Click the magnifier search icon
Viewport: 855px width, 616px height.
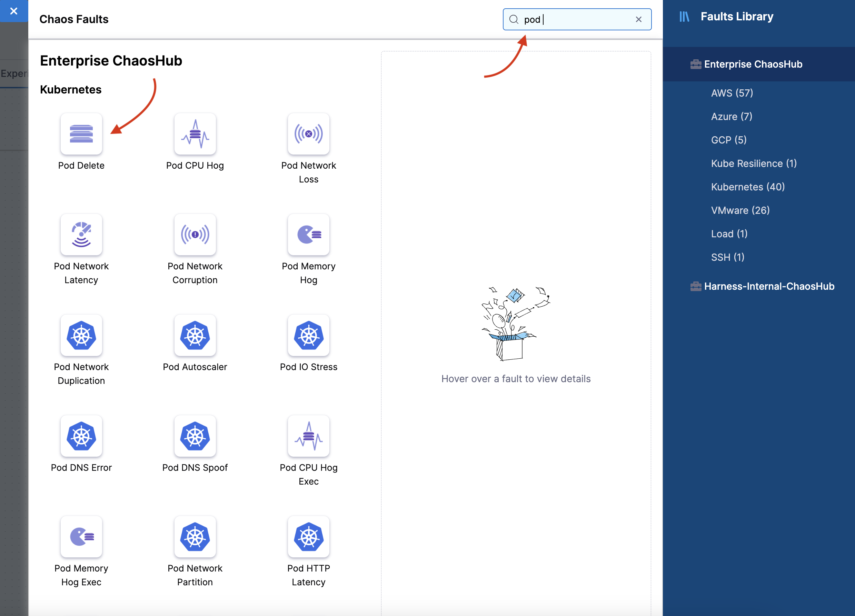tap(514, 19)
